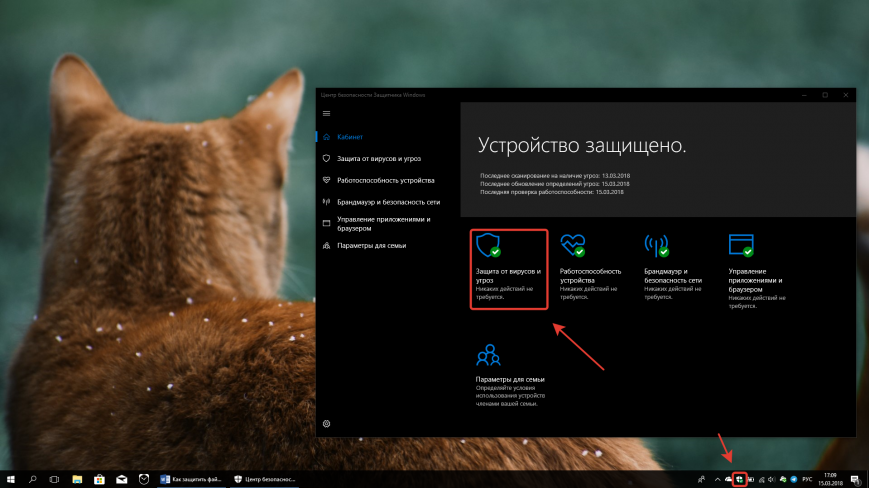The width and height of the screenshot is (869, 488).
Task: Open the family options people tile icon
Action: [x=488, y=355]
